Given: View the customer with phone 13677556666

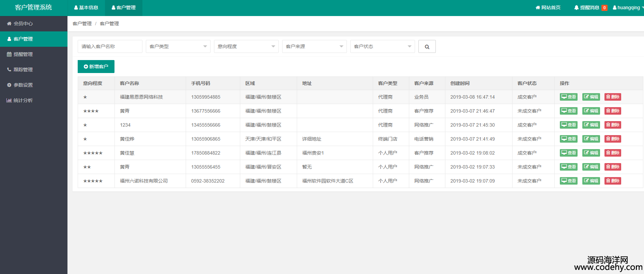Looking at the screenshot, I should tap(569, 111).
